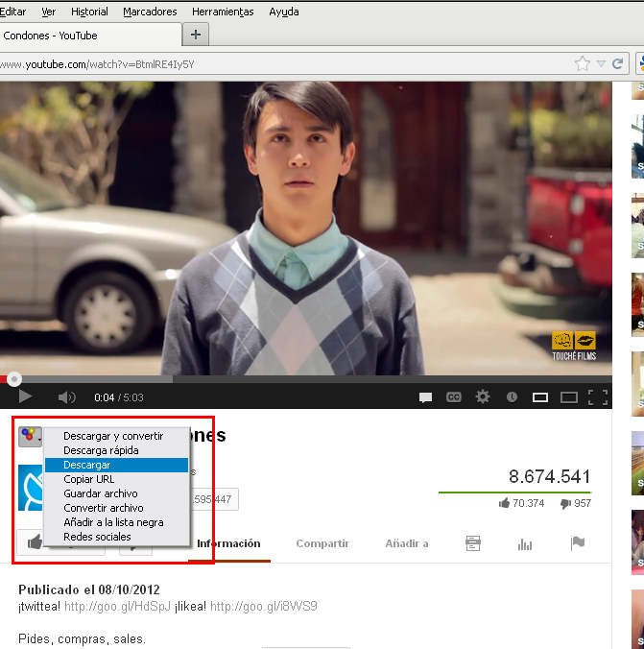
Task: Reload the page with refresh icon
Action: point(618,63)
